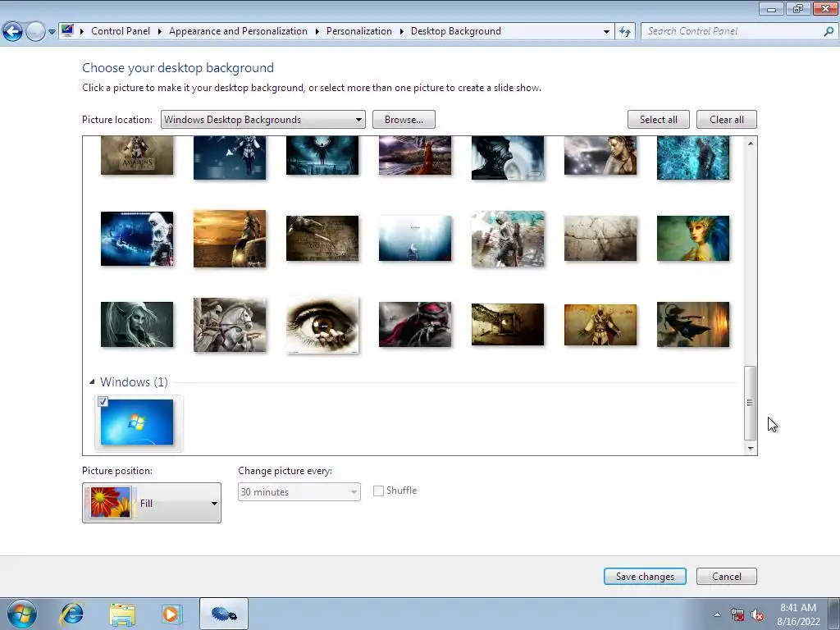
Task: Open Windows Explorer from taskbar
Action: [x=122, y=614]
